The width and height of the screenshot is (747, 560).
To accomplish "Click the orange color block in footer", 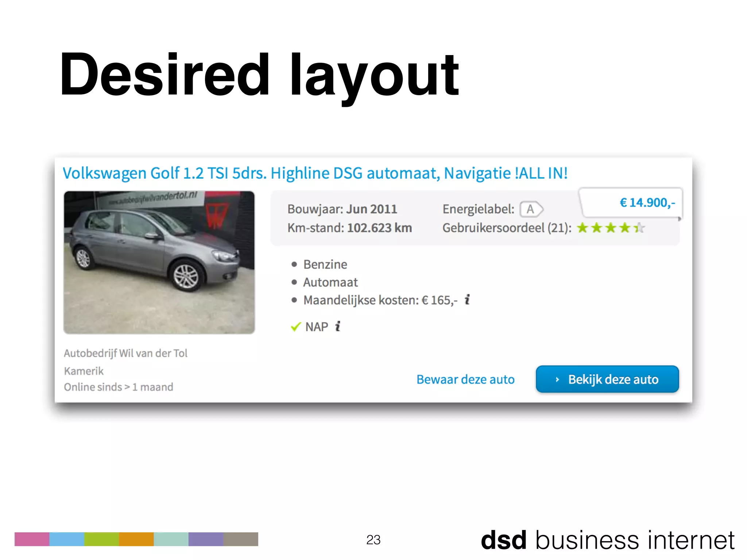I will click(x=136, y=539).
